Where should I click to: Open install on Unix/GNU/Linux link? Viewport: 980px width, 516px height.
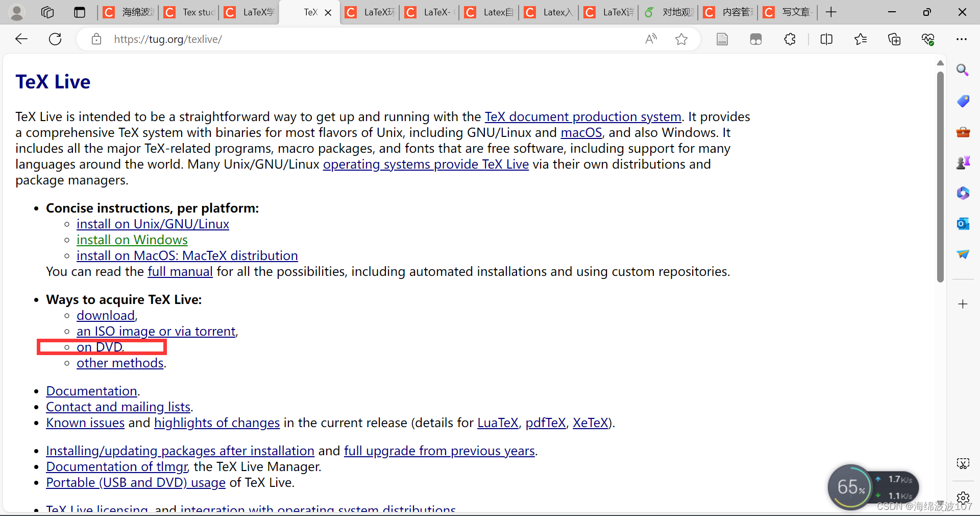coord(153,224)
